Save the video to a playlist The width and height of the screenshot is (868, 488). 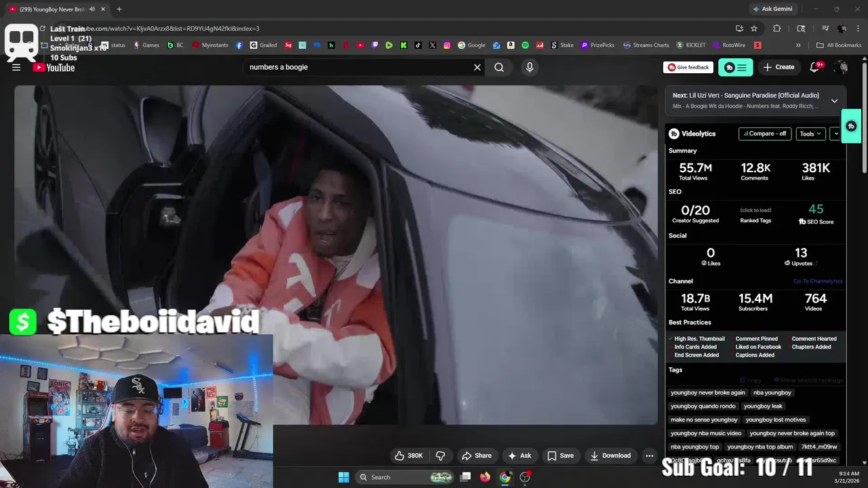560,455
